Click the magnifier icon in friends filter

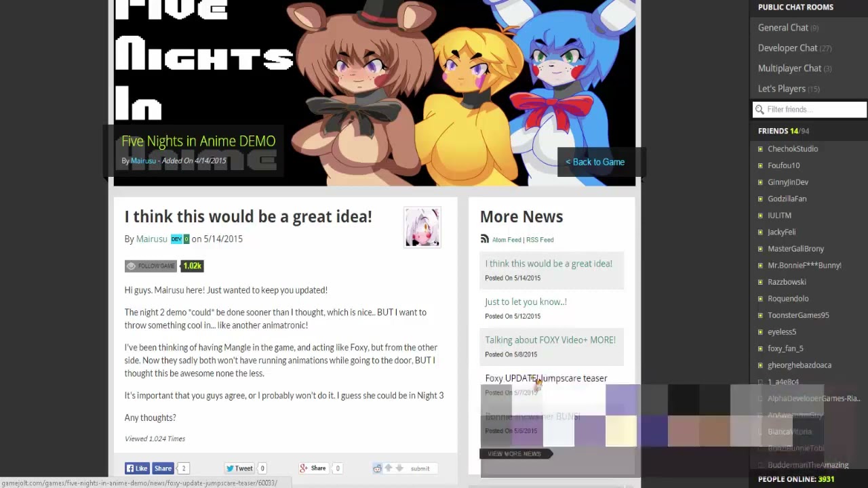tap(760, 109)
